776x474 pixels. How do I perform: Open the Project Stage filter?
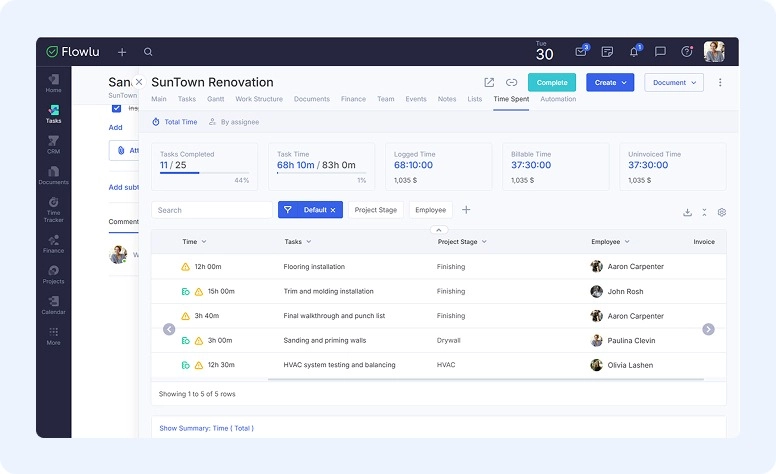point(376,210)
